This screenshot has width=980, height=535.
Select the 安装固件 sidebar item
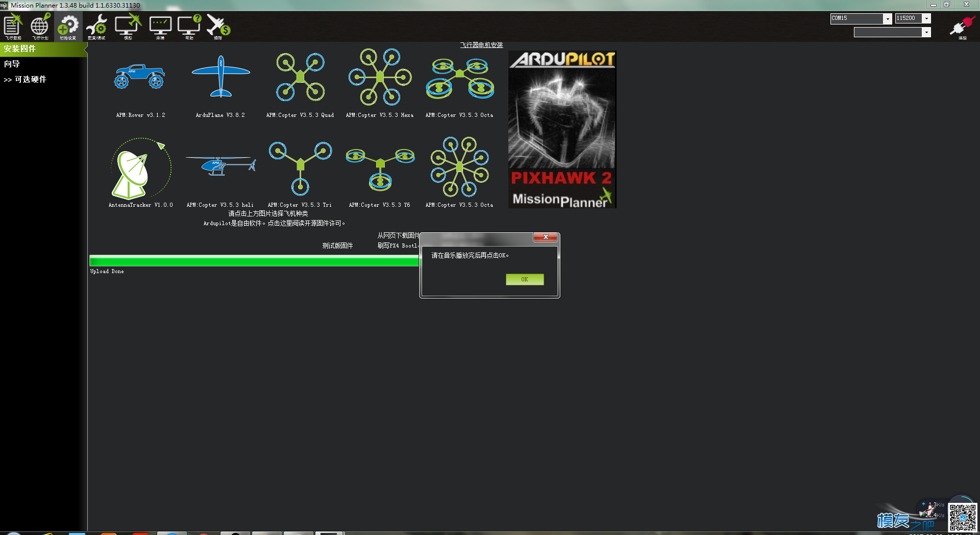coord(43,49)
